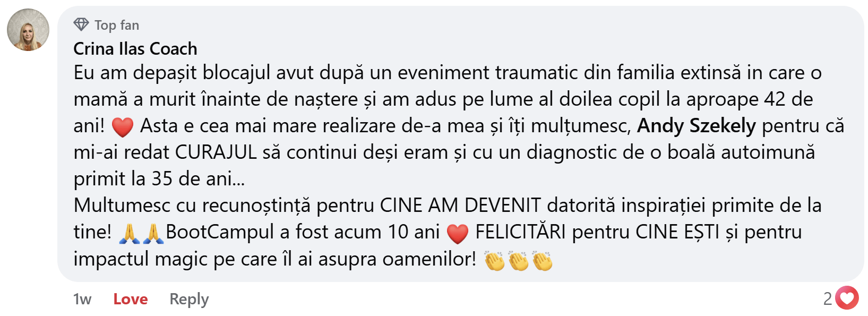The height and width of the screenshot is (316, 868).
Task: Select the Top fan label
Action: (117, 25)
